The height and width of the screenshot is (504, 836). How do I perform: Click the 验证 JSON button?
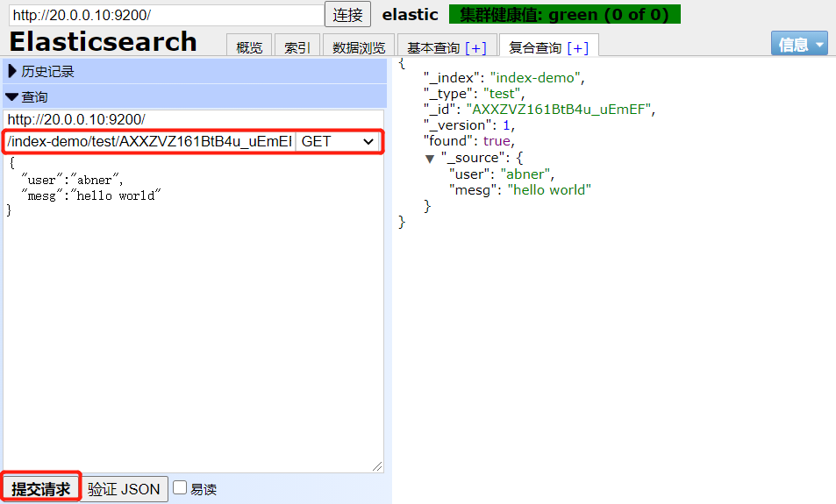point(124,488)
